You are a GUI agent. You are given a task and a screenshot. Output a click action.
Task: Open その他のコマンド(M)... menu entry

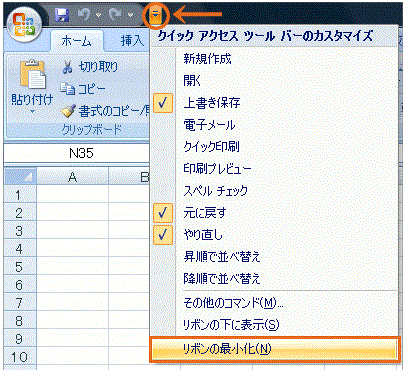[274, 303]
